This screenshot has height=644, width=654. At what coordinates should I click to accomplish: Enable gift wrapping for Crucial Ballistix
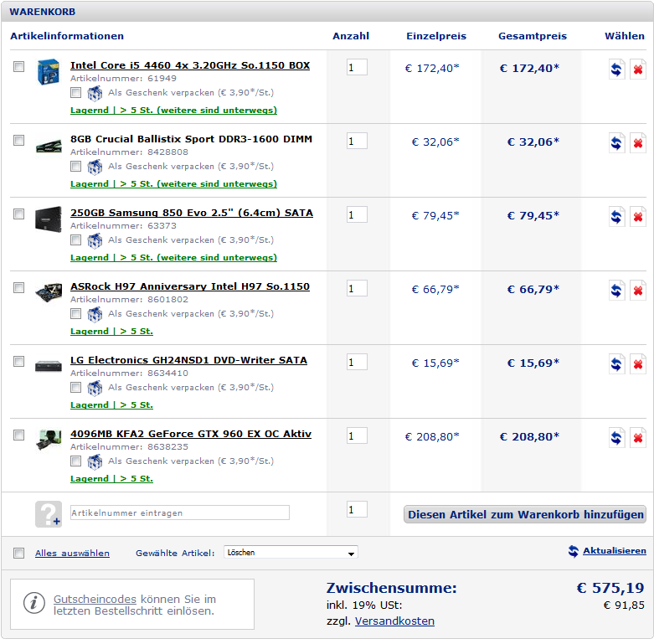[75, 167]
